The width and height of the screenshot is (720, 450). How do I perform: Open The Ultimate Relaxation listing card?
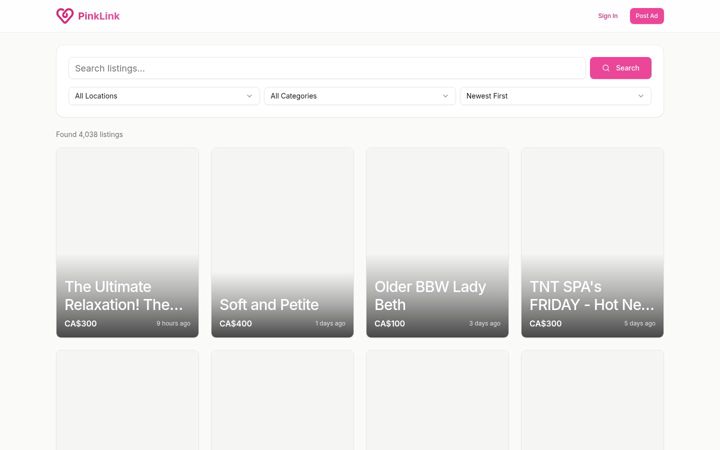point(127,242)
